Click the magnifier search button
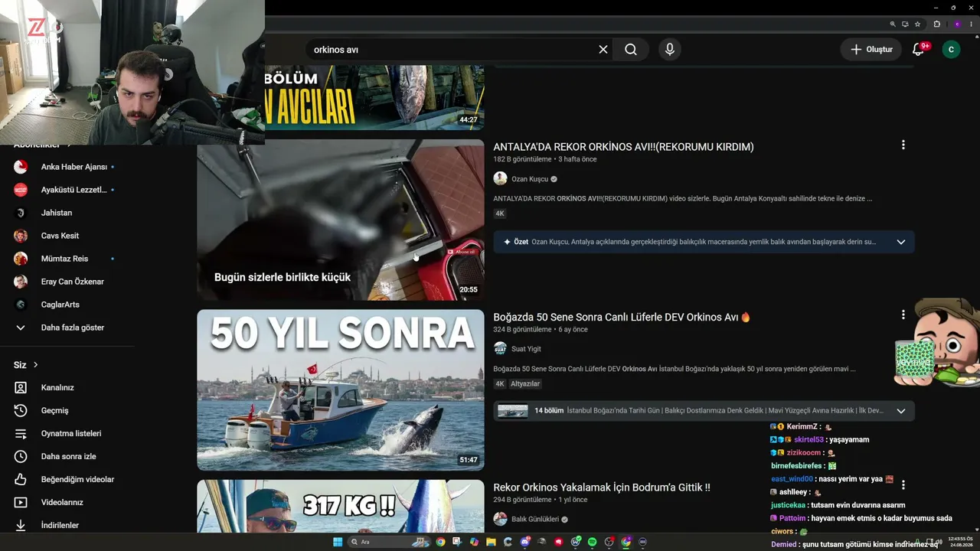 tap(631, 50)
